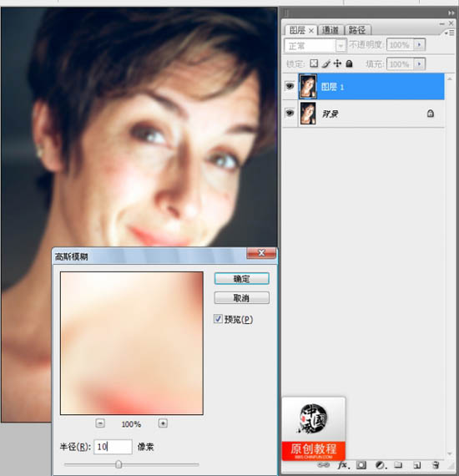This screenshot has width=459, height=476.
Task: Select the 背景 layer thumbnail
Action: click(308, 114)
